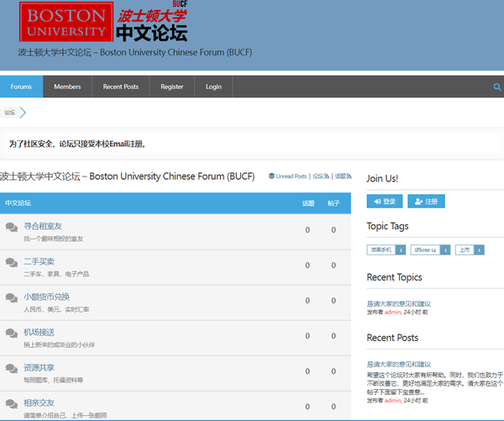Click the chat bubble icon for 小额货币兑换

point(12,297)
